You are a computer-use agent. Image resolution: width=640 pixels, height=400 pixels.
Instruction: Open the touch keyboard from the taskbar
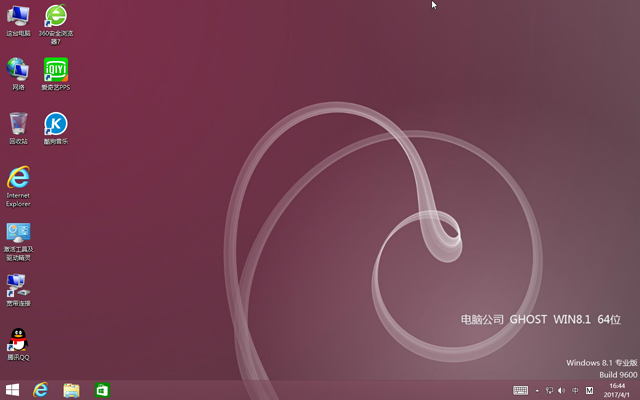point(521,390)
